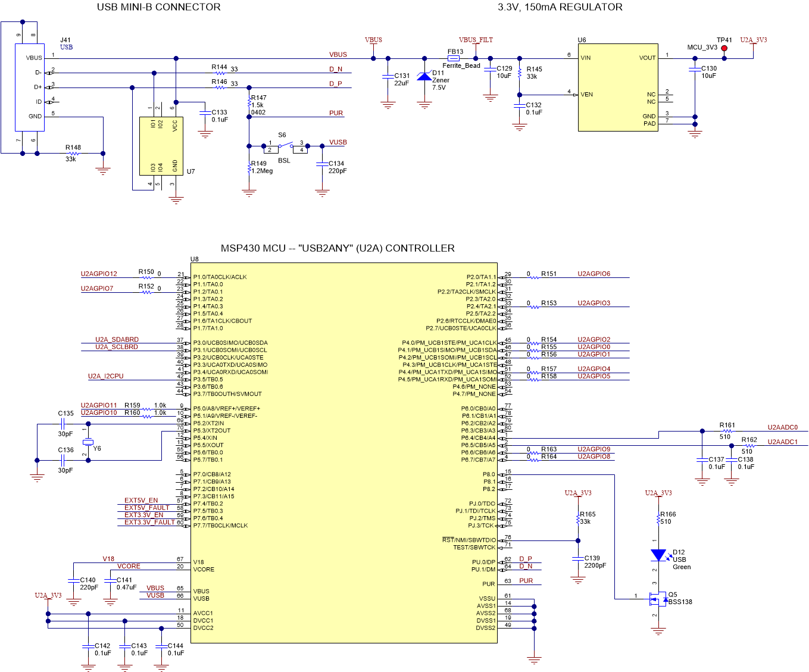
Task: Click the R149 1.2Meg resistor symbol
Action: (x=249, y=168)
